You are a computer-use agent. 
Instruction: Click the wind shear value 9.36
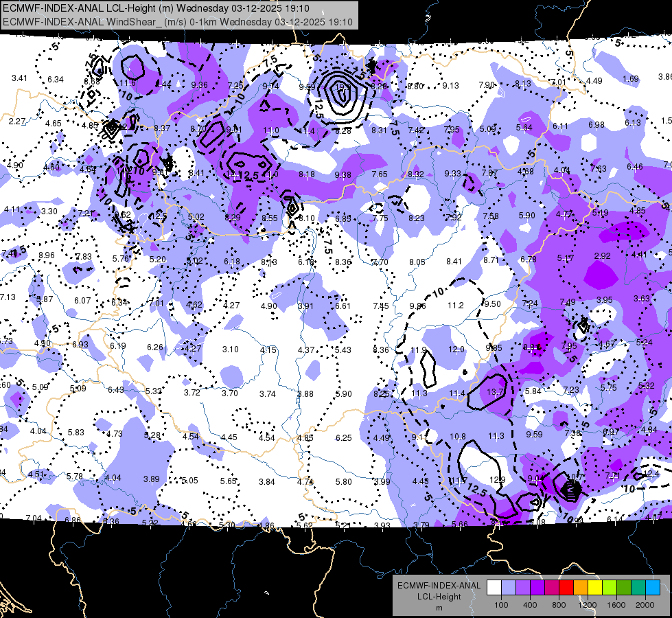(x=199, y=85)
